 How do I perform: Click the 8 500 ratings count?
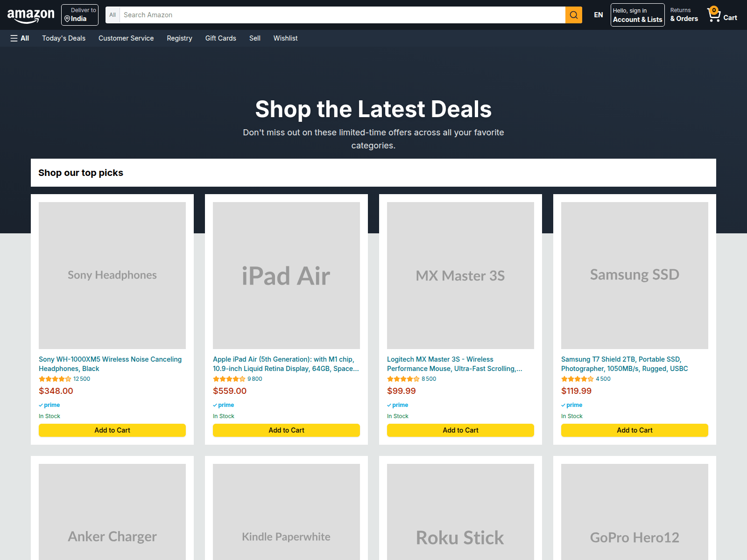(x=429, y=379)
